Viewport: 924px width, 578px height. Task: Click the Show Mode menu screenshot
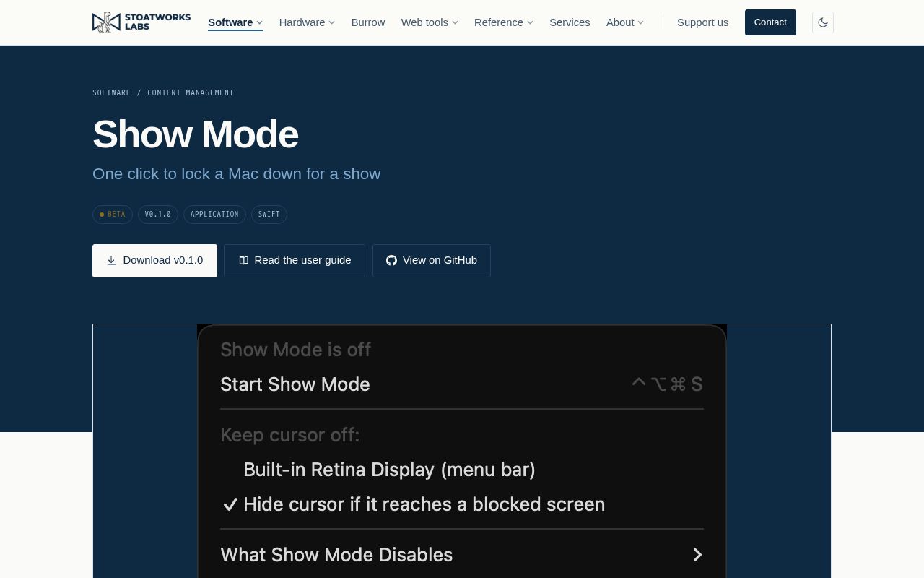pos(462,451)
